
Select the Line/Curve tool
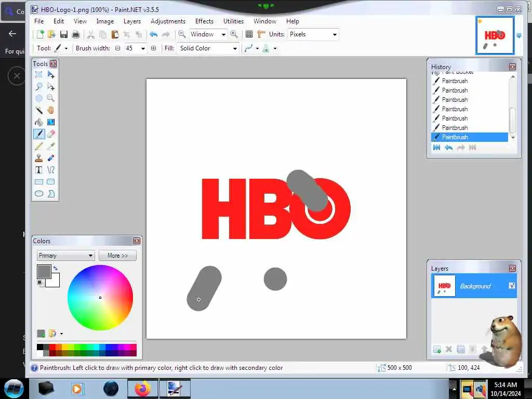point(51,170)
